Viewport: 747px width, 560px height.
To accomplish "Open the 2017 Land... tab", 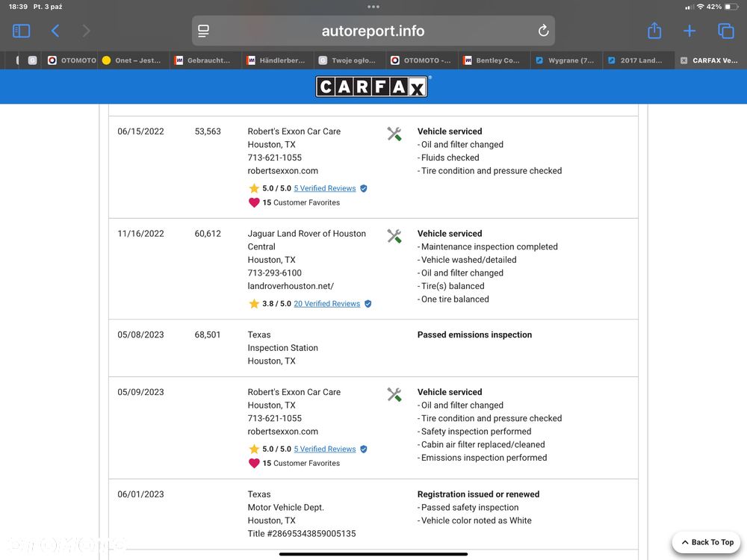I will tap(637, 60).
